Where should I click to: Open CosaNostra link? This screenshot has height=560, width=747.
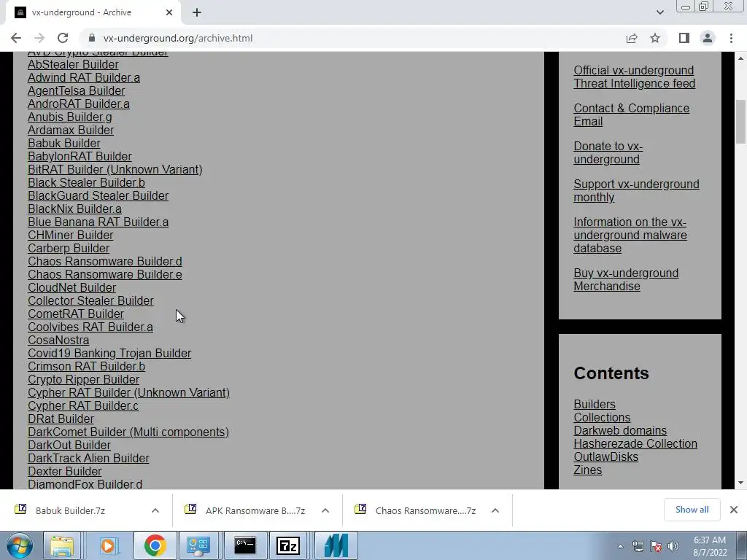tap(58, 340)
